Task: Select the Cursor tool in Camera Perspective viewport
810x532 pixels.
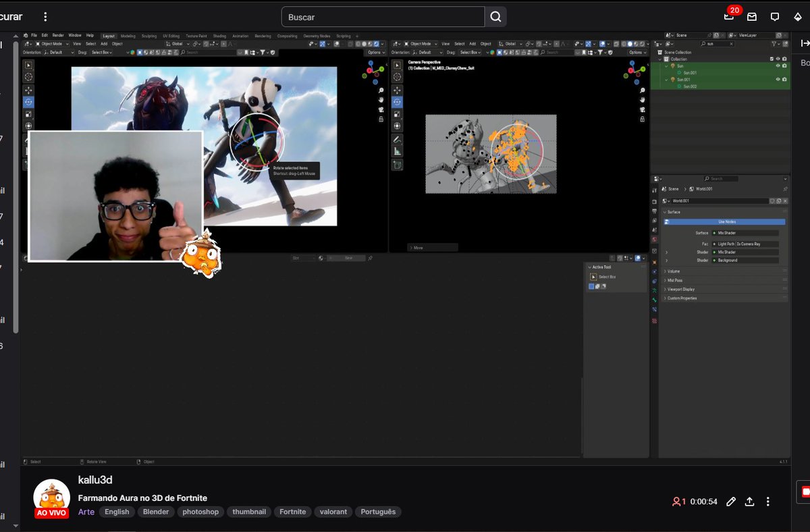Action: pos(397,76)
